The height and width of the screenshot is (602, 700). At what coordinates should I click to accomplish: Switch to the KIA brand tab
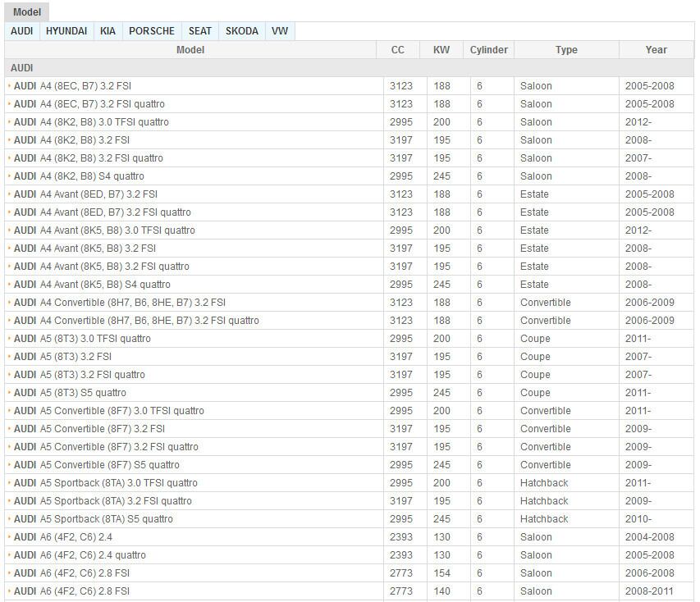108,31
